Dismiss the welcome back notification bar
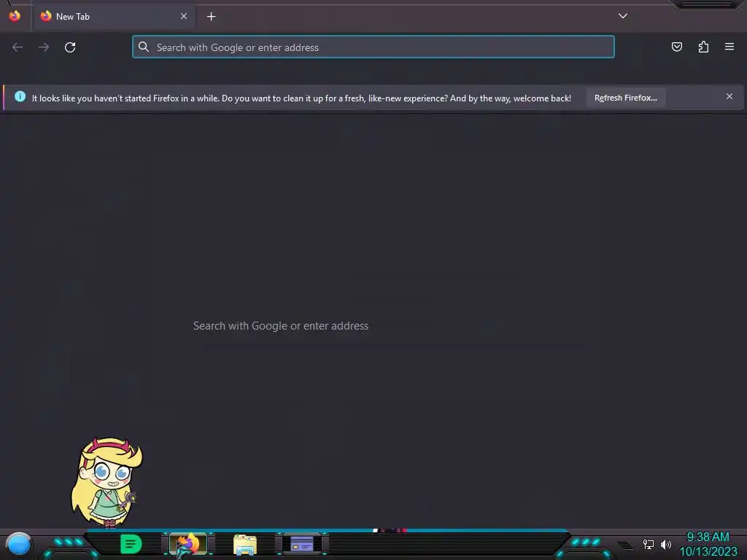Image resolution: width=747 pixels, height=560 pixels. pyautogui.click(x=729, y=97)
